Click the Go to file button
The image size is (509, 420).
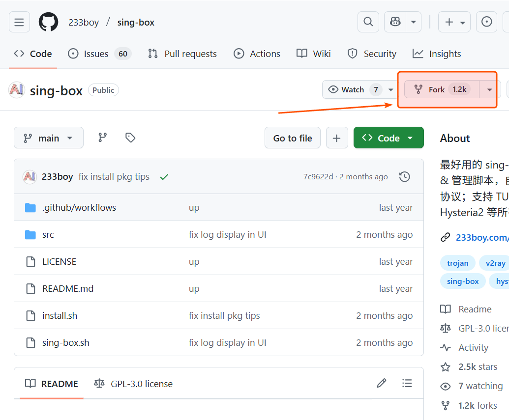click(x=292, y=138)
